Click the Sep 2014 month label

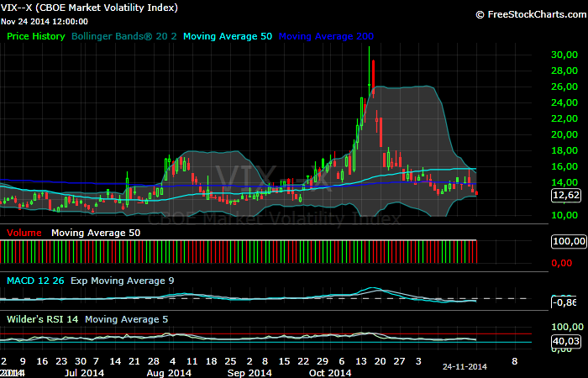[249, 373]
